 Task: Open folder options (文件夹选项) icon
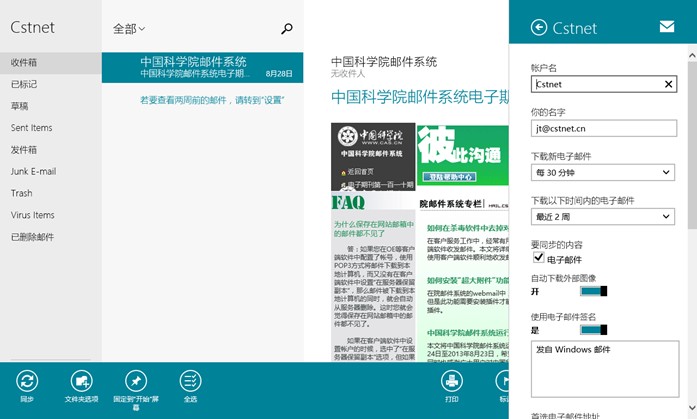click(x=81, y=381)
